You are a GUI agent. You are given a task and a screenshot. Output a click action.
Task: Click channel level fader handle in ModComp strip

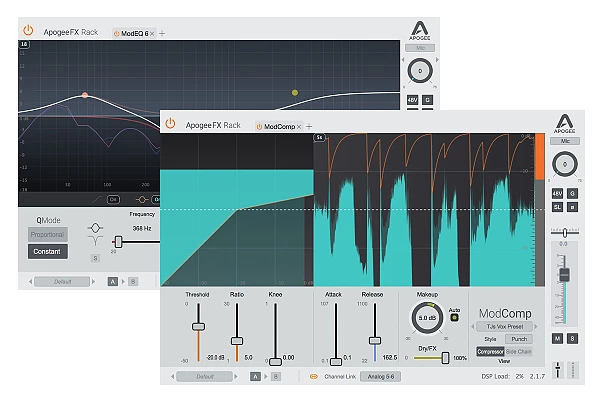pyautogui.click(x=564, y=274)
